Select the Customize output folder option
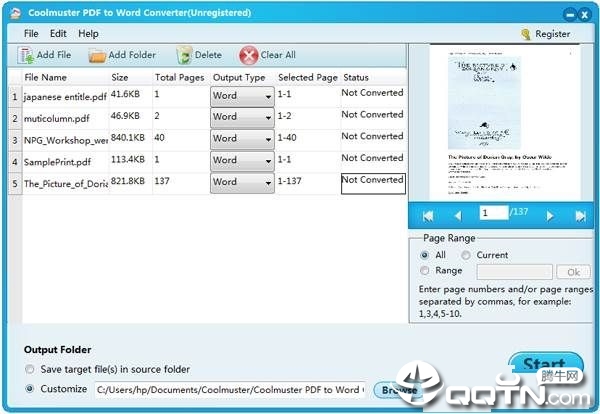 (x=29, y=389)
